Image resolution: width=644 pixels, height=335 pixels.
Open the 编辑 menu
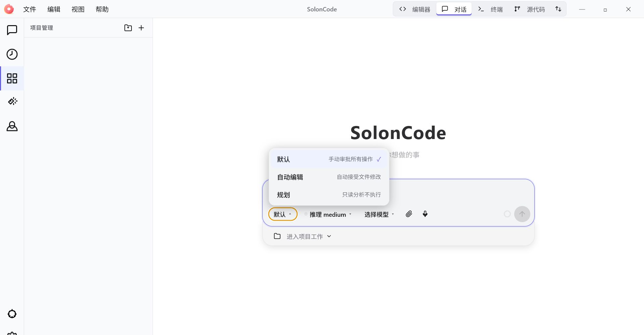(54, 9)
